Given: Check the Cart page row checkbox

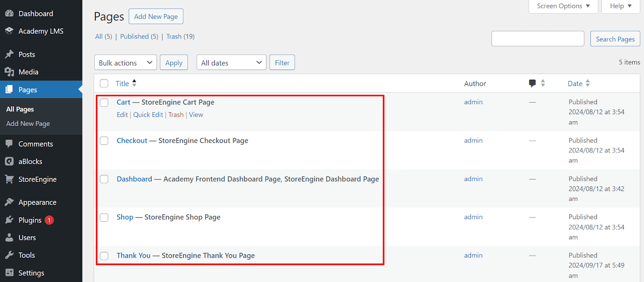Looking at the screenshot, I should click(104, 102).
